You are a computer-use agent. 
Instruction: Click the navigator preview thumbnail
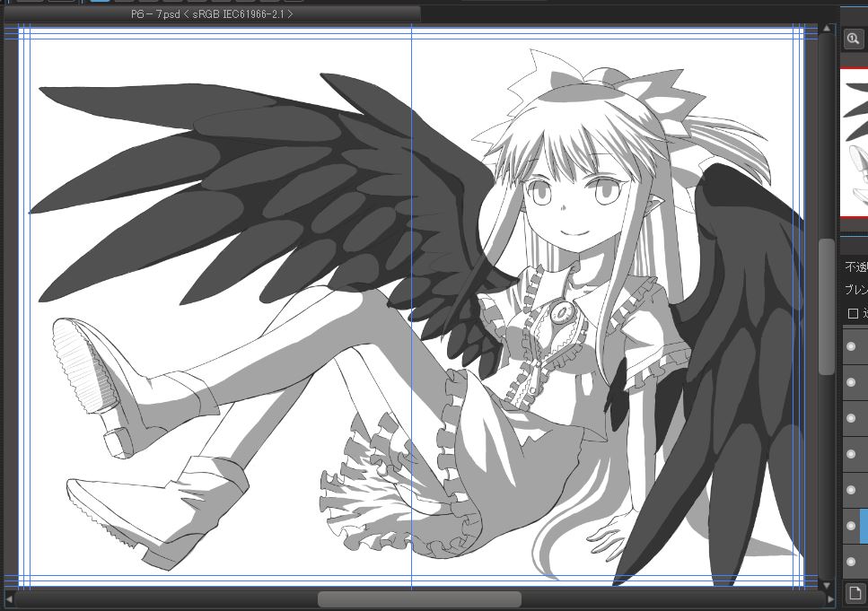855,143
